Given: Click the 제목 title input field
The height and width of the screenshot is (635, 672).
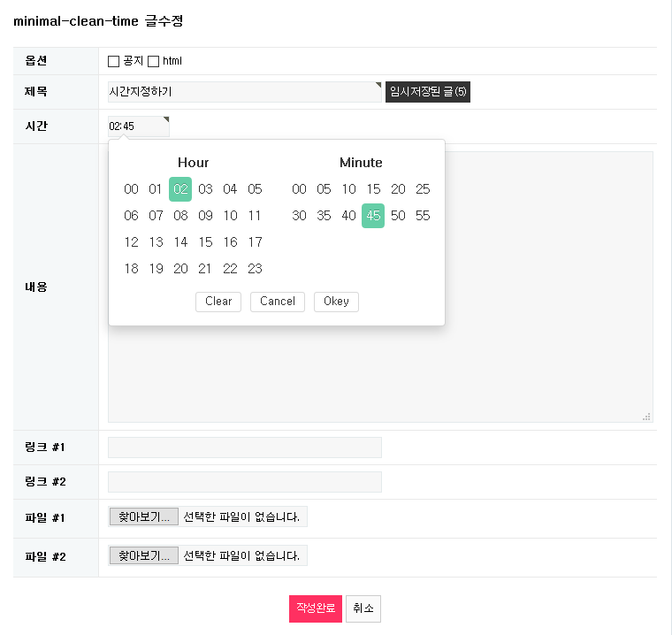Looking at the screenshot, I should coord(244,92).
